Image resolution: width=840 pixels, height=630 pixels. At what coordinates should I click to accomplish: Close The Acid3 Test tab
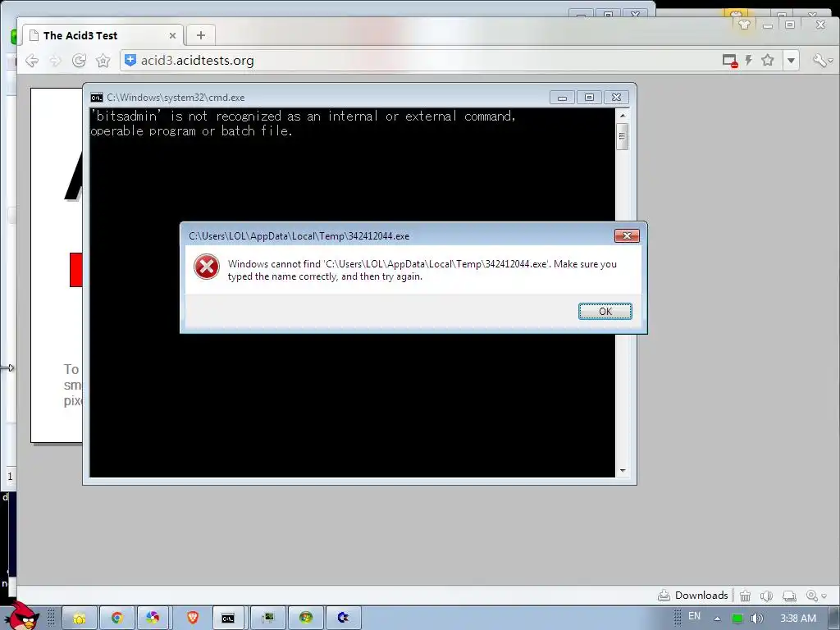172,35
